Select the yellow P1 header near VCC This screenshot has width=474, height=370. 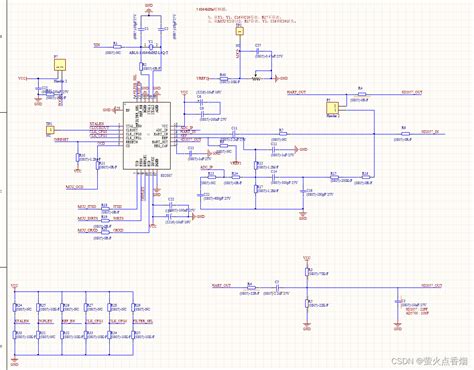coord(60,65)
